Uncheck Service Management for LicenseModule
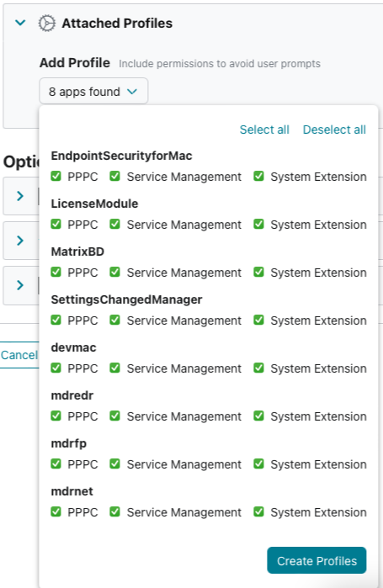 (114, 224)
